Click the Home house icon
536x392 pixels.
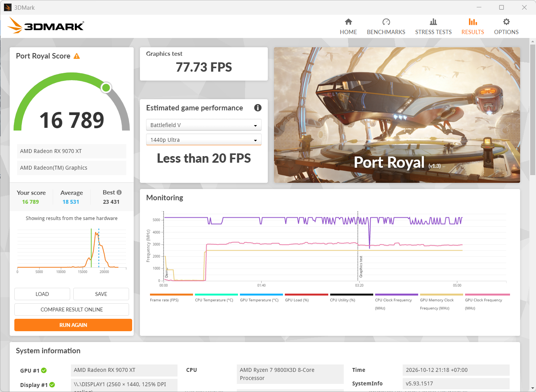coord(348,22)
